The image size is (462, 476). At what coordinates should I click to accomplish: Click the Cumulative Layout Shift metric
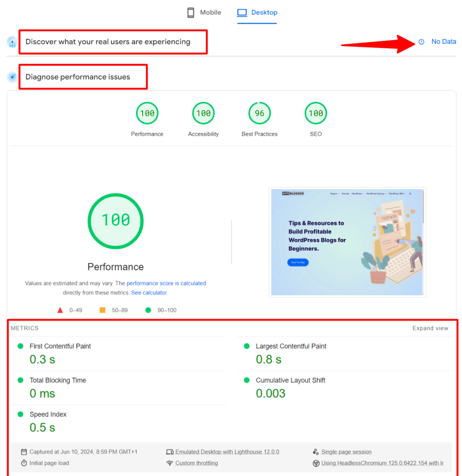click(290, 380)
